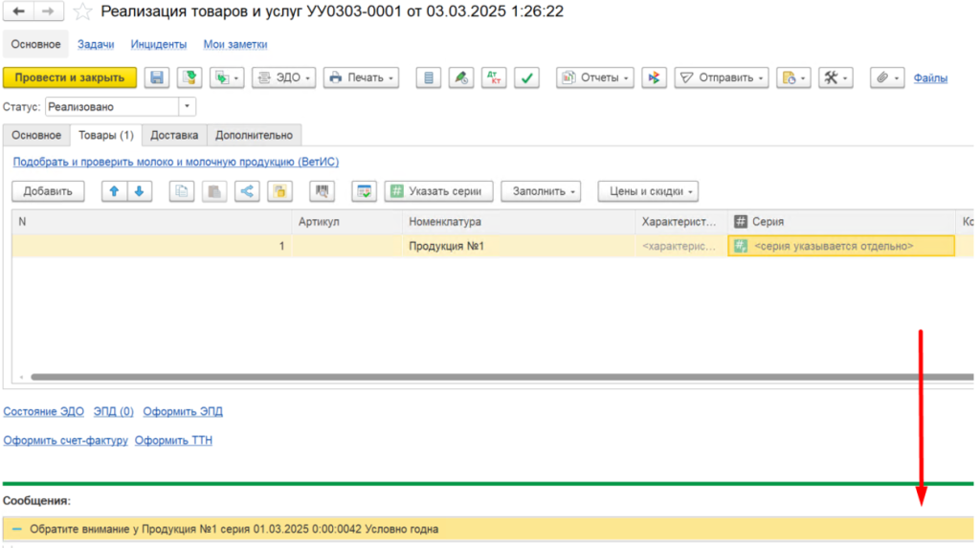The height and width of the screenshot is (548, 980).
Task: Open the document list icon in toolbar
Action: coord(429,77)
